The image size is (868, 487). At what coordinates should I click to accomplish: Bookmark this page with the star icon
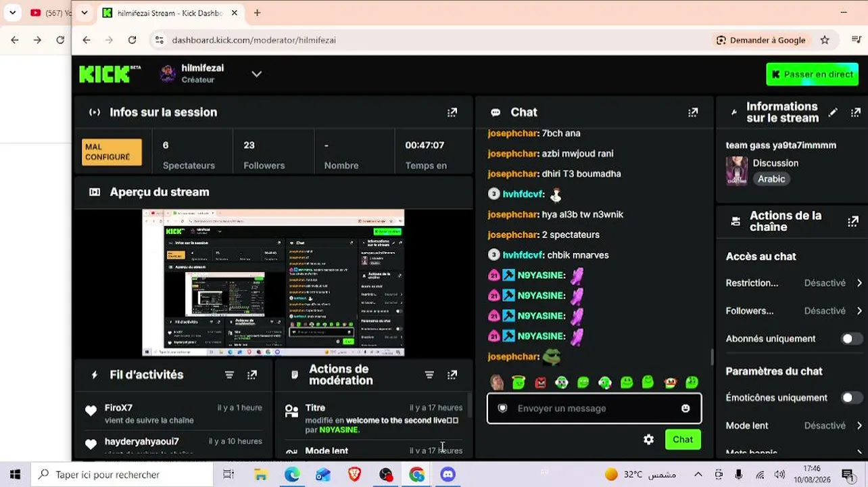click(x=825, y=40)
